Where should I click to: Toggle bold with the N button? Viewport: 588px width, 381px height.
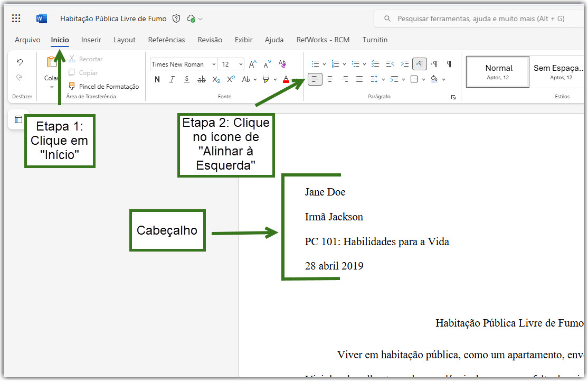point(157,79)
